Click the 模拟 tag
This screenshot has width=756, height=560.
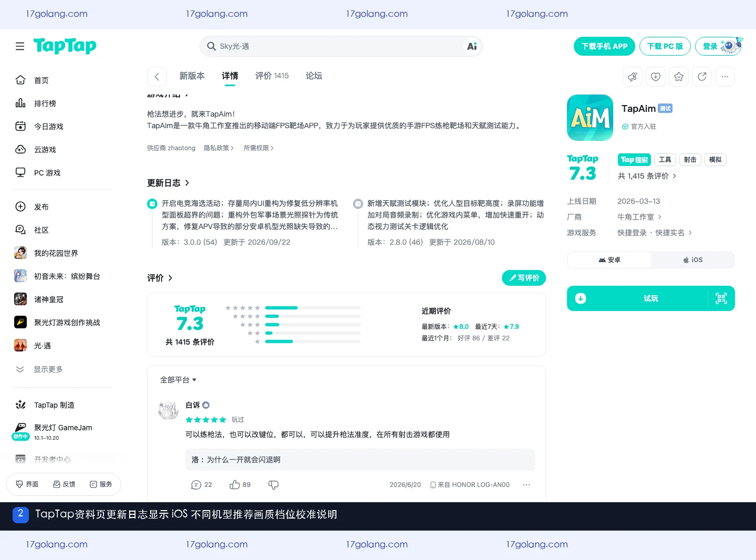click(716, 160)
